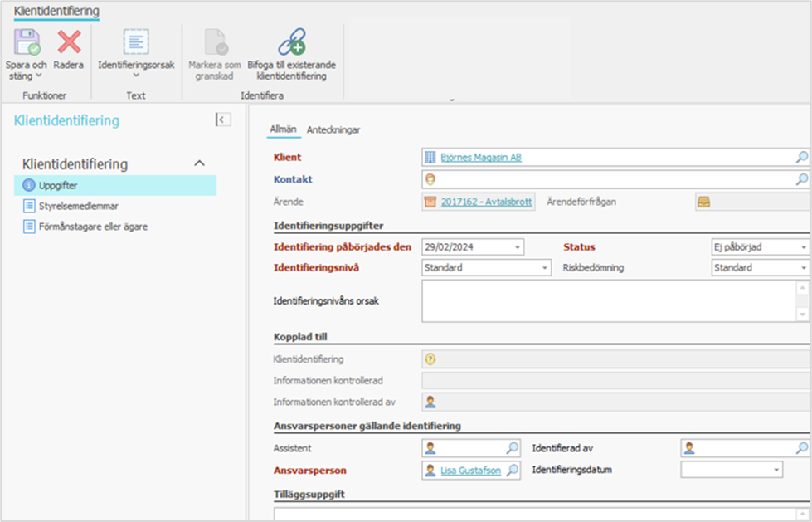The width and height of the screenshot is (812, 522).
Task: Click inside Identifieringsnivåns orsak text box
Action: [607, 300]
